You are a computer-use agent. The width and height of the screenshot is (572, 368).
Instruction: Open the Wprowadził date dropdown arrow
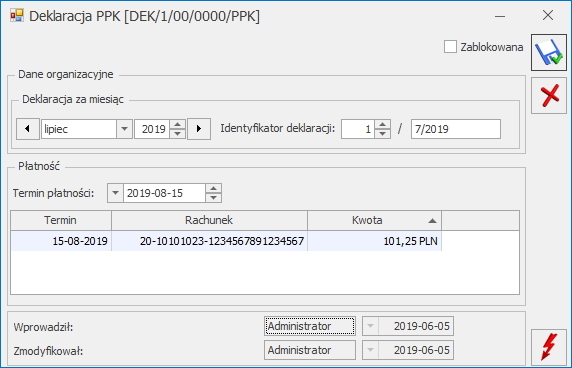point(370,326)
